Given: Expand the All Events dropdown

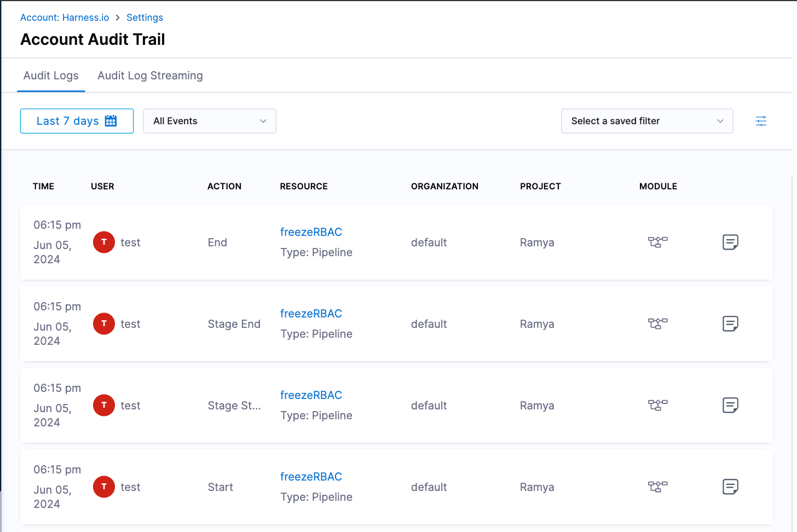Looking at the screenshot, I should tap(210, 121).
